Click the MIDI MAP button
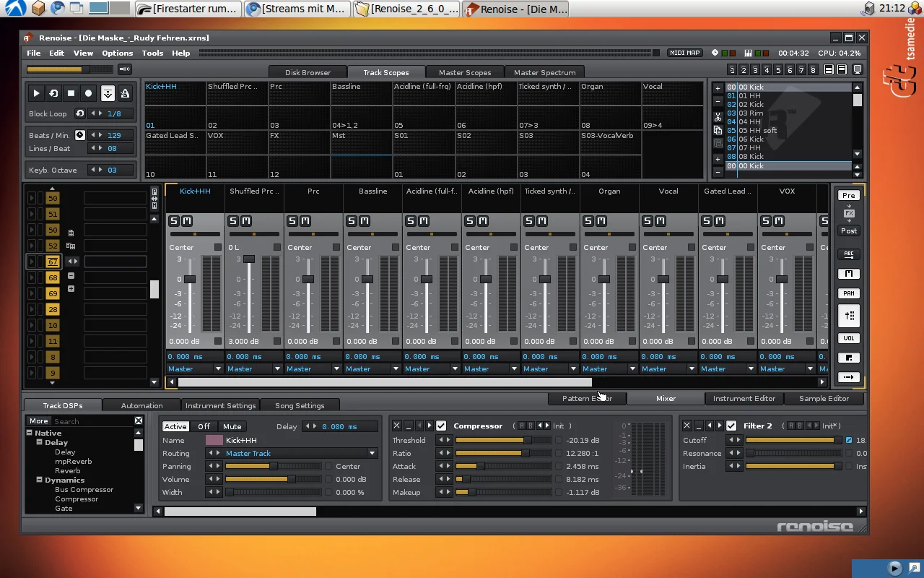 click(x=684, y=53)
